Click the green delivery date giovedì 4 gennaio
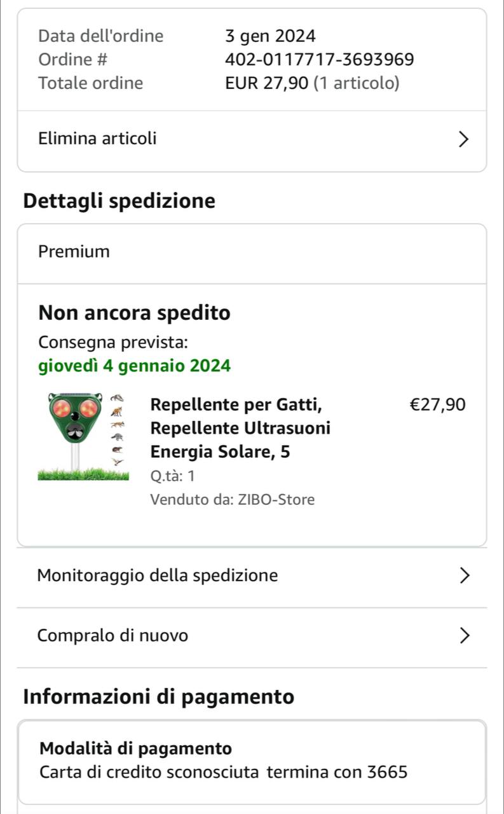This screenshot has width=504, height=814. pos(134,366)
